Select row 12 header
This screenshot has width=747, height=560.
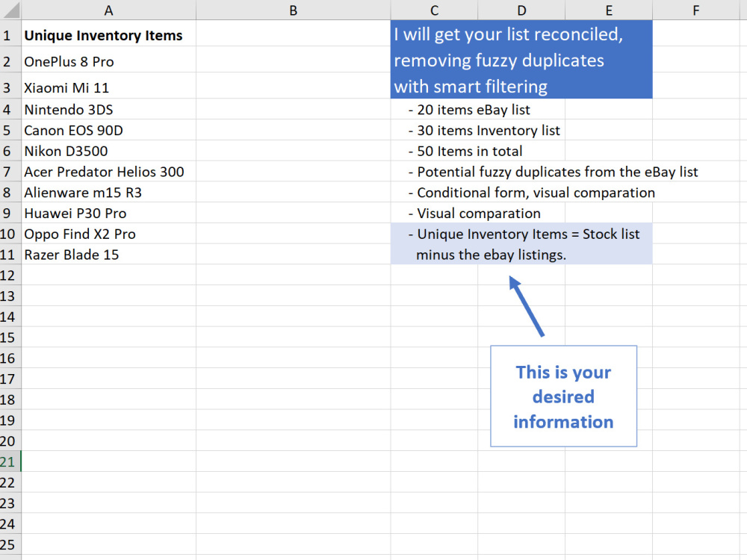(10, 276)
